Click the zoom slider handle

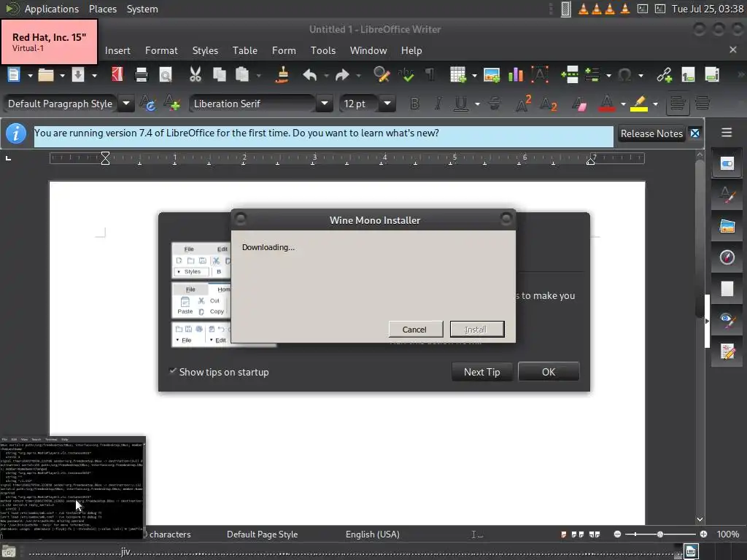click(659, 534)
